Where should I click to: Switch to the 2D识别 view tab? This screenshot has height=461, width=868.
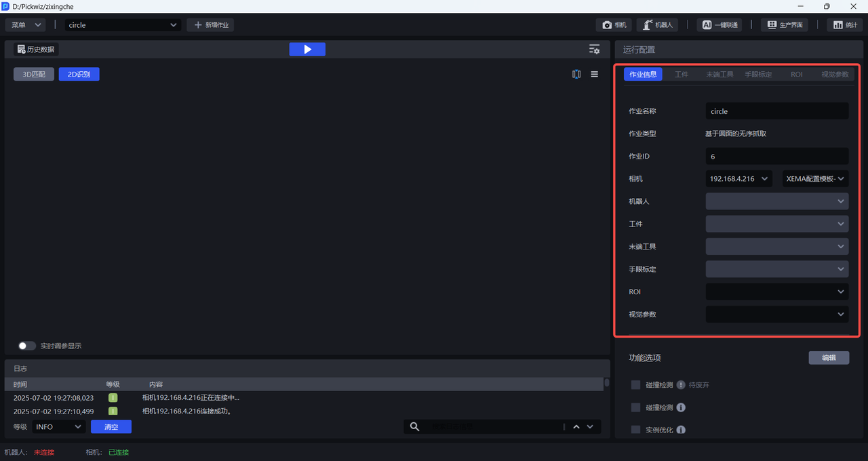[x=79, y=75]
